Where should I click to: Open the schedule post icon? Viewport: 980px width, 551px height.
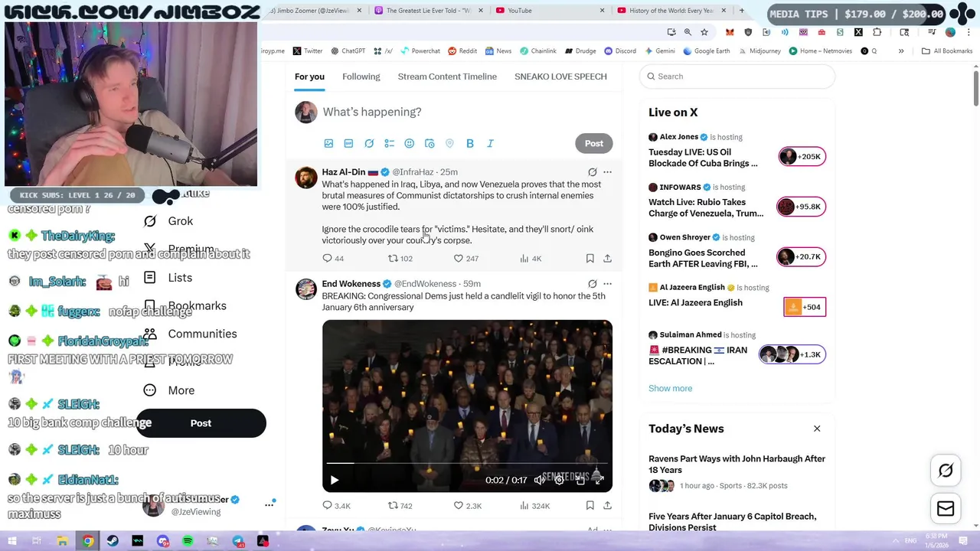point(430,143)
